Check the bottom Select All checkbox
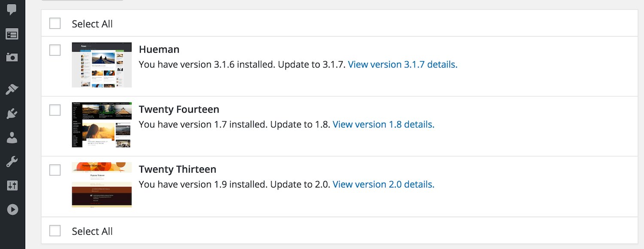The height and width of the screenshot is (249, 644). tap(55, 231)
